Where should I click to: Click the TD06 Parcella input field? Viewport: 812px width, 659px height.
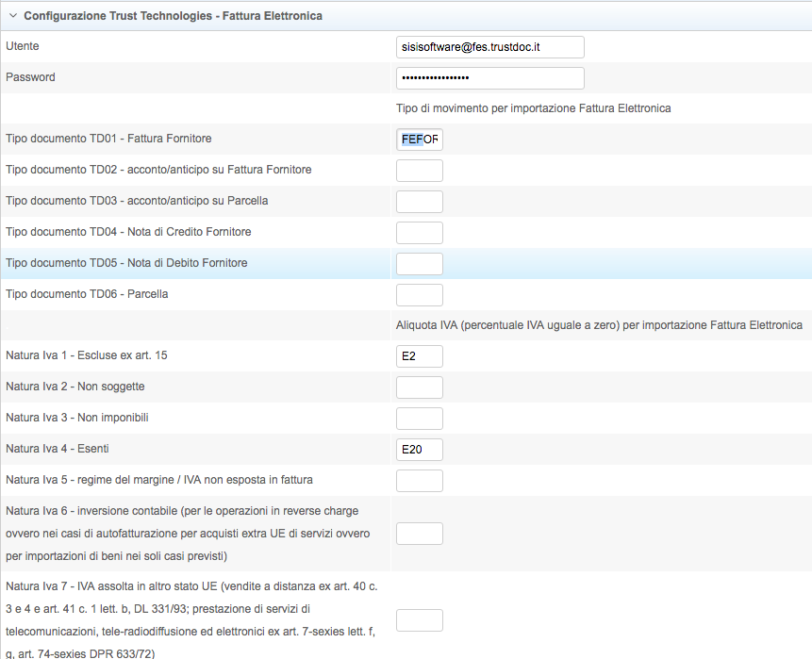tap(420, 294)
